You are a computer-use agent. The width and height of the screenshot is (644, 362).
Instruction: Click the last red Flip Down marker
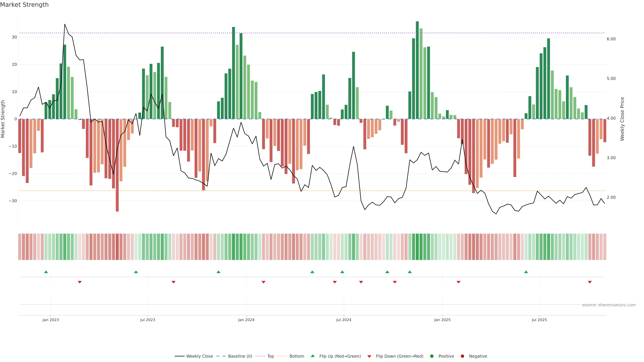pos(590,282)
